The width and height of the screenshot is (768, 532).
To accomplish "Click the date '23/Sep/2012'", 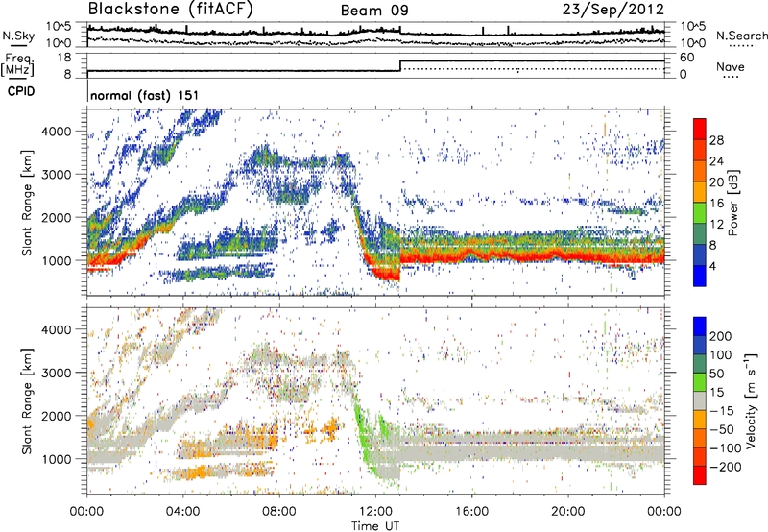I will coord(612,10).
